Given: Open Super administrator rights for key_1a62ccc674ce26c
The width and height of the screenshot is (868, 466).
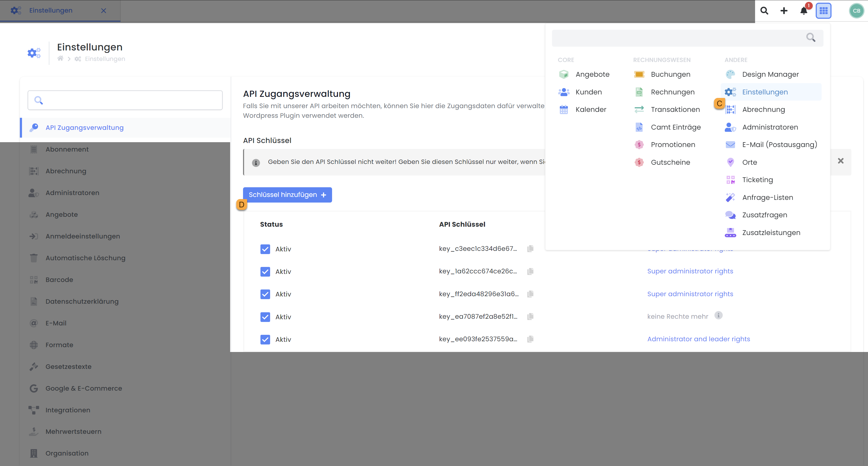Looking at the screenshot, I should point(690,271).
